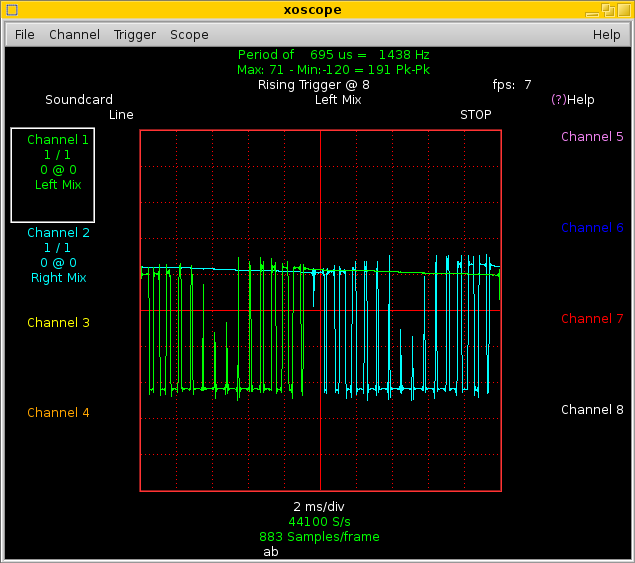635x563 pixels.
Task: Click the 44100 S/s sample rate
Action: [319, 522]
